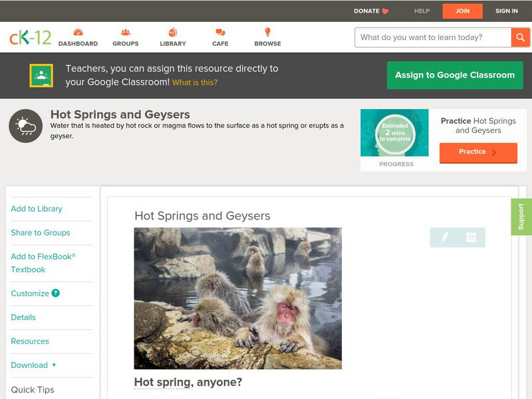532x399 pixels.
Task: Click the orange Practice button
Action: (x=478, y=152)
